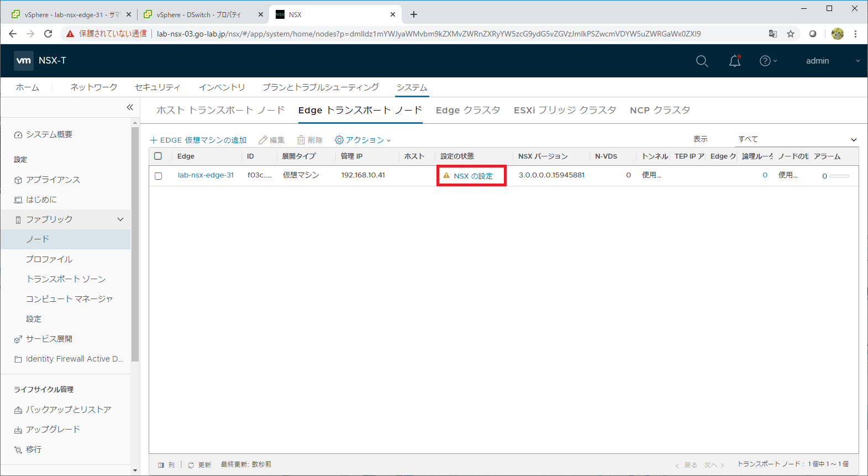Click the browser reload icon
The height and width of the screenshot is (476, 868).
48,34
